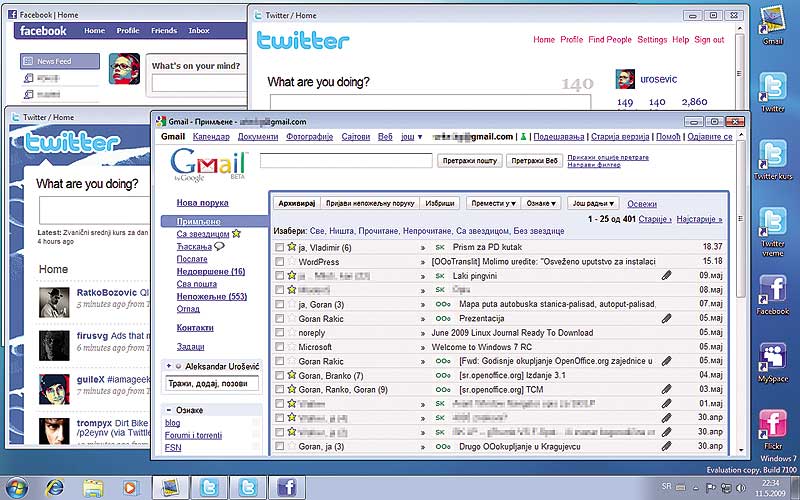Click the Gmail logo
800x500 pixels.
pyautogui.click(x=208, y=164)
